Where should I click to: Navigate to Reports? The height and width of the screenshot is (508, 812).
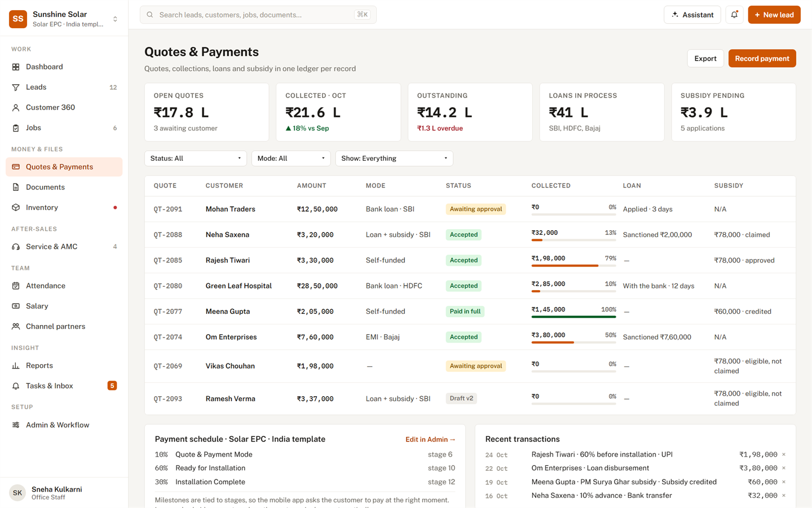point(64,366)
